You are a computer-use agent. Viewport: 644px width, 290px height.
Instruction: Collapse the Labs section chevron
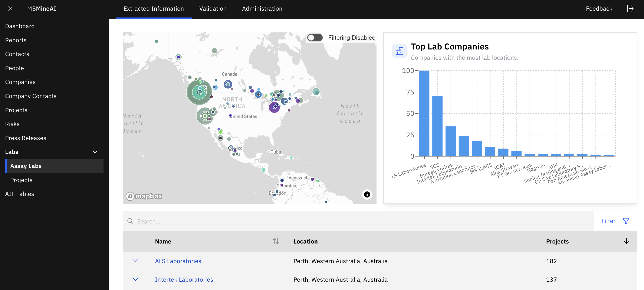point(95,152)
